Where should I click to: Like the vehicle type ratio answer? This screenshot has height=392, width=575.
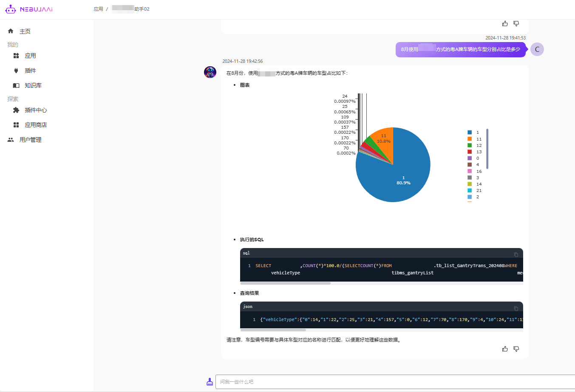505,349
